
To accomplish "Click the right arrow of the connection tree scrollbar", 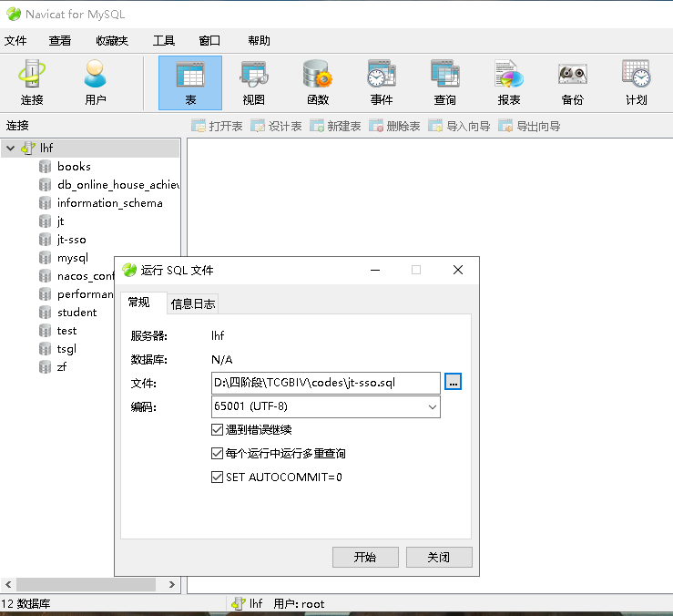I will [172, 585].
